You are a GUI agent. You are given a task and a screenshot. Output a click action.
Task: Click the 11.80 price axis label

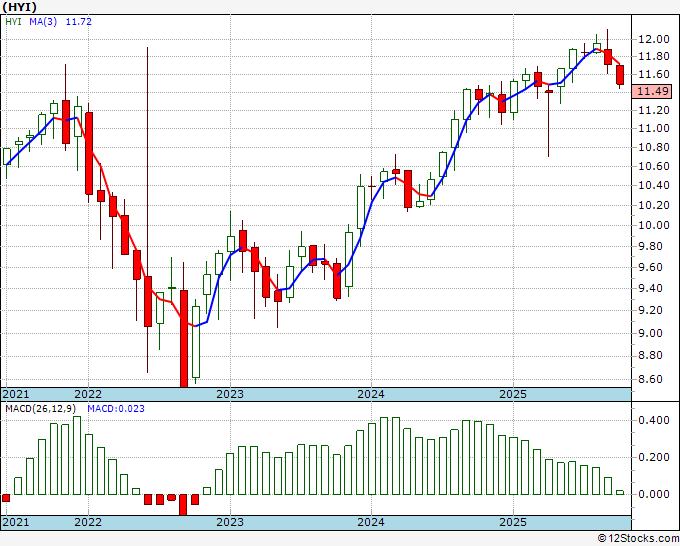pyautogui.click(x=654, y=56)
